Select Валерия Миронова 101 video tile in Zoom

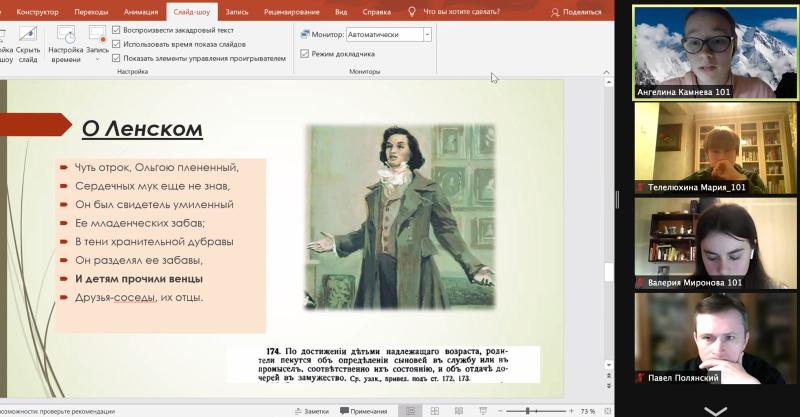tap(715, 243)
